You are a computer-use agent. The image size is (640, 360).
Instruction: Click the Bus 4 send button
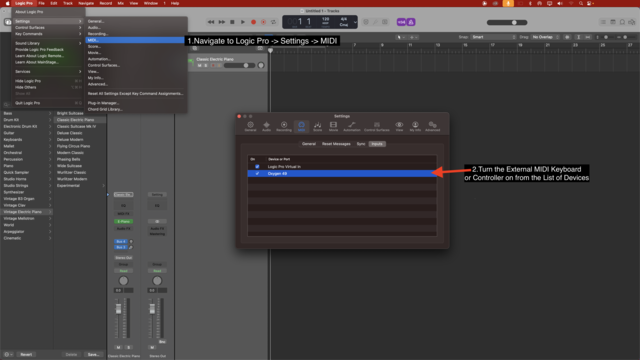pyautogui.click(x=121, y=242)
